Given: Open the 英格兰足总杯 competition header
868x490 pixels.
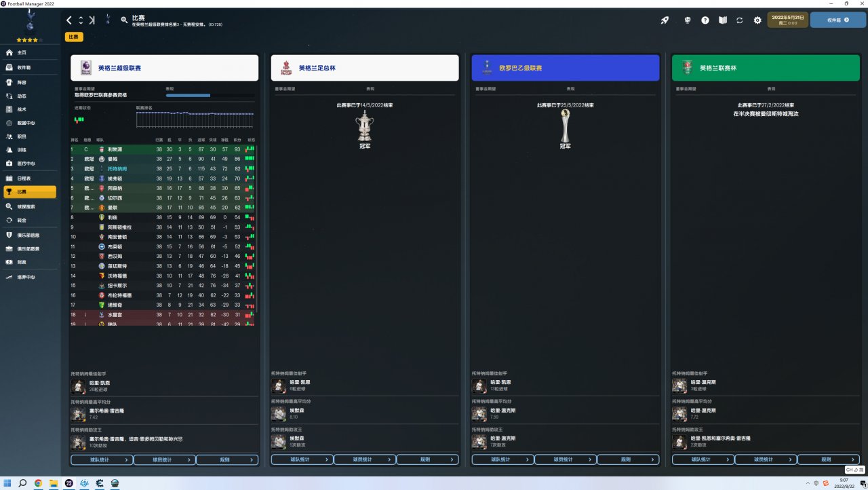Looking at the screenshot, I should click(365, 68).
